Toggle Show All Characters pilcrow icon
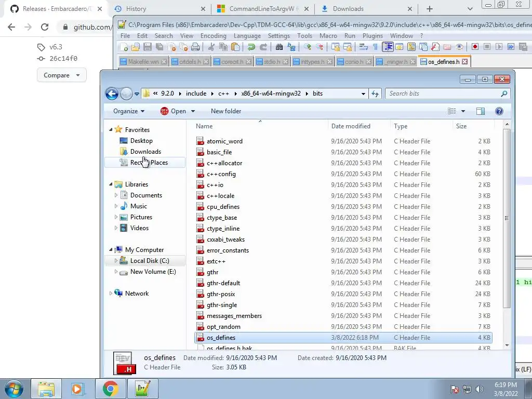This screenshot has height=399, width=532. point(375,47)
